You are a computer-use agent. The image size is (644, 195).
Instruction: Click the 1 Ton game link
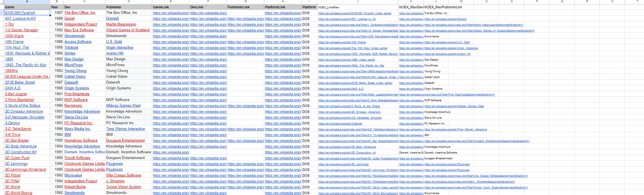(9, 24)
